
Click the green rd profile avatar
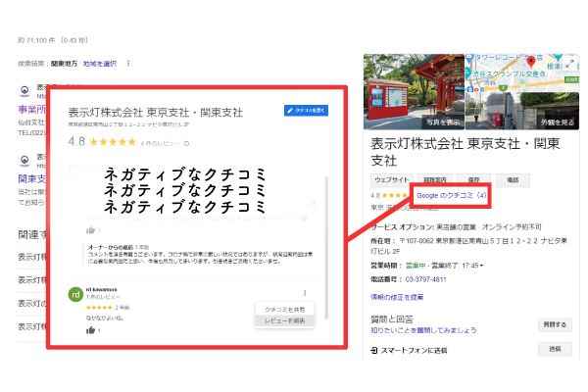point(75,294)
